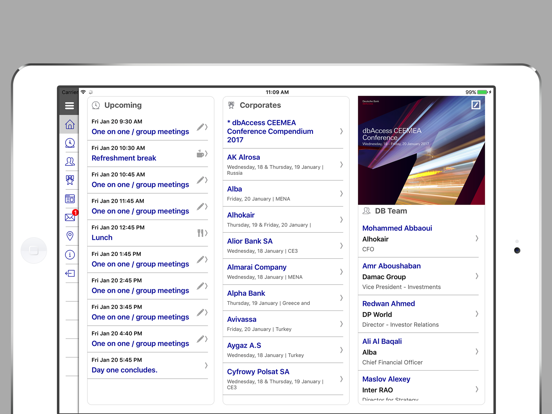
Task: Expand chevron for Day one concludes
Action: pyautogui.click(x=206, y=365)
